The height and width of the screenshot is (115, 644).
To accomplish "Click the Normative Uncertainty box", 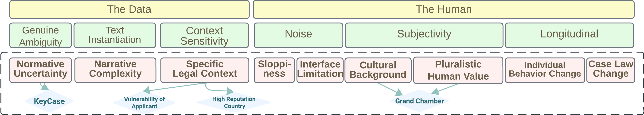I will [x=40, y=70].
